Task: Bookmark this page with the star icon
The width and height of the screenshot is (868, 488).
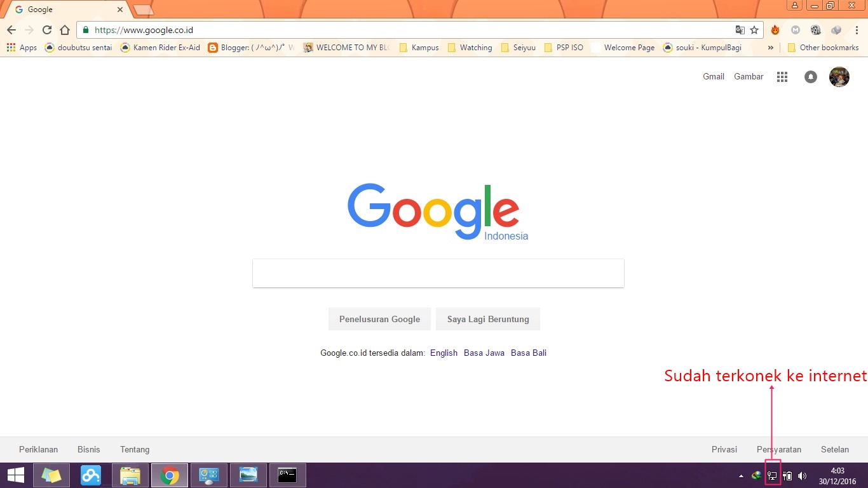Action: coord(754,30)
